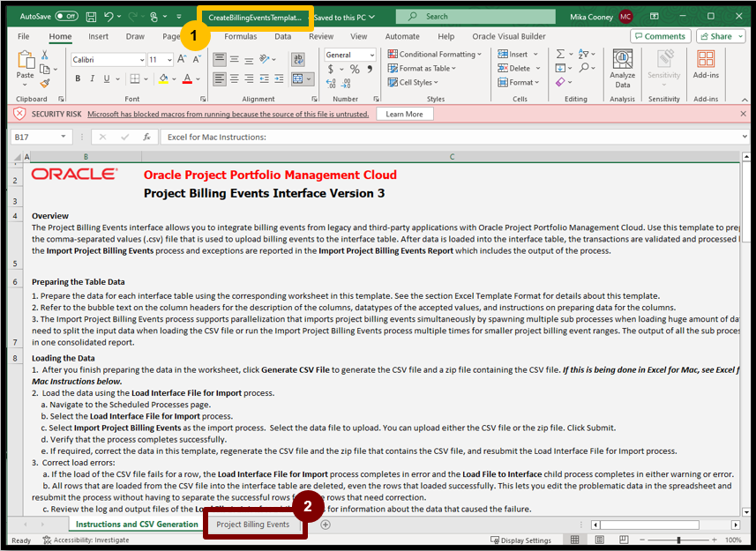Apply the red font color
Screen dimensions: 756x551
(x=188, y=78)
